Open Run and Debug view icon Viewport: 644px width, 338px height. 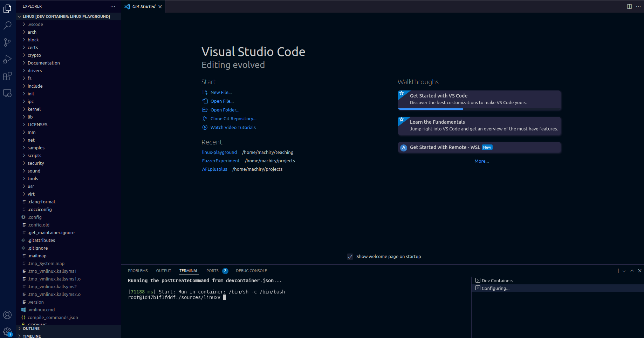coord(7,59)
